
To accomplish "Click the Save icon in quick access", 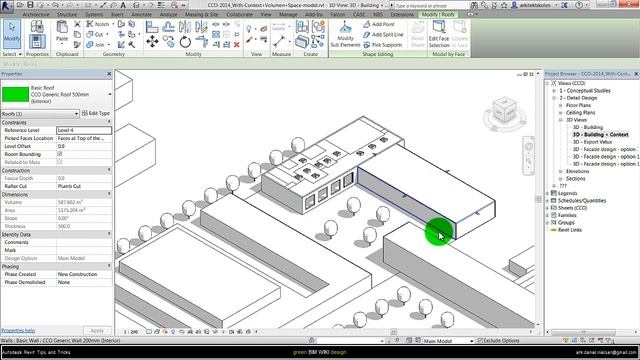I will click(x=30, y=5).
